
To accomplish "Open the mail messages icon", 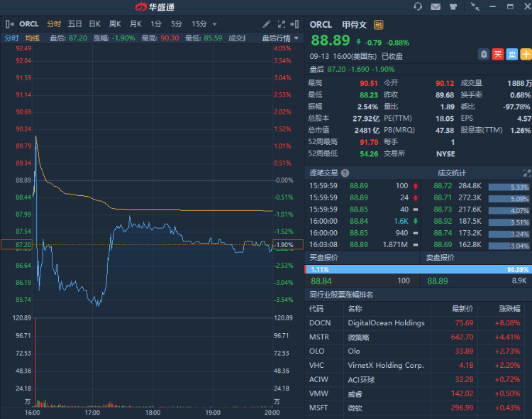I will 435,7.
